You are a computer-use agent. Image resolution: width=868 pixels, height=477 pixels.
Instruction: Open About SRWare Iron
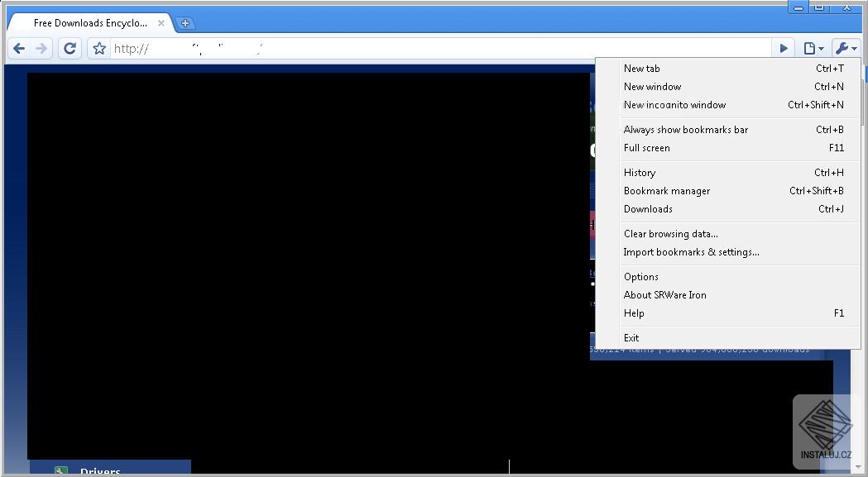(664, 295)
